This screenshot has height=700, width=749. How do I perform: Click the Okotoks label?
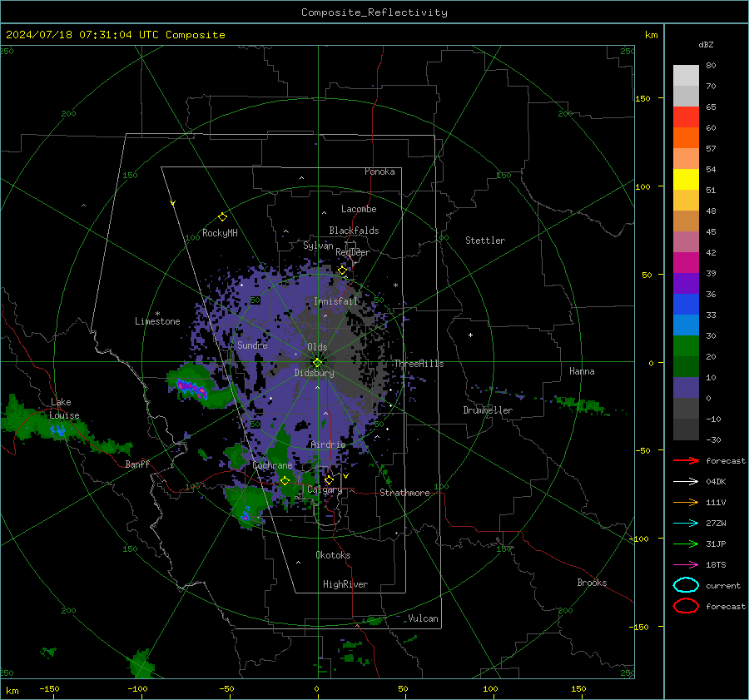(333, 555)
